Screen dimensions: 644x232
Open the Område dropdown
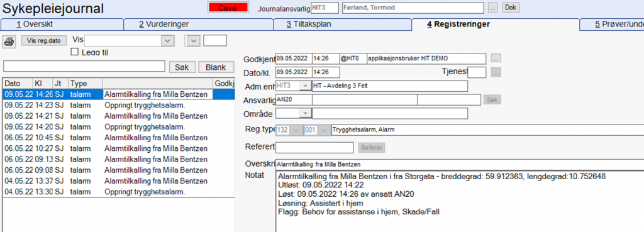click(x=305, y=113)
